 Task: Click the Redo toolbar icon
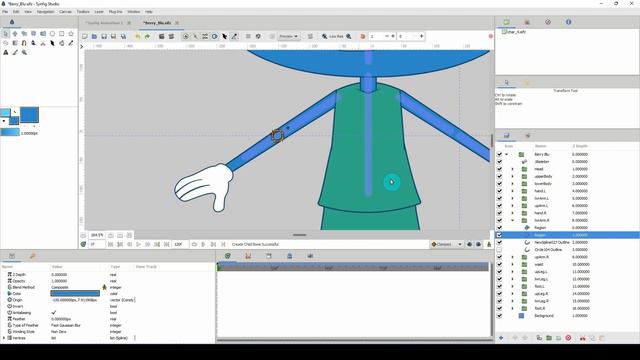[x=147, y=36]
